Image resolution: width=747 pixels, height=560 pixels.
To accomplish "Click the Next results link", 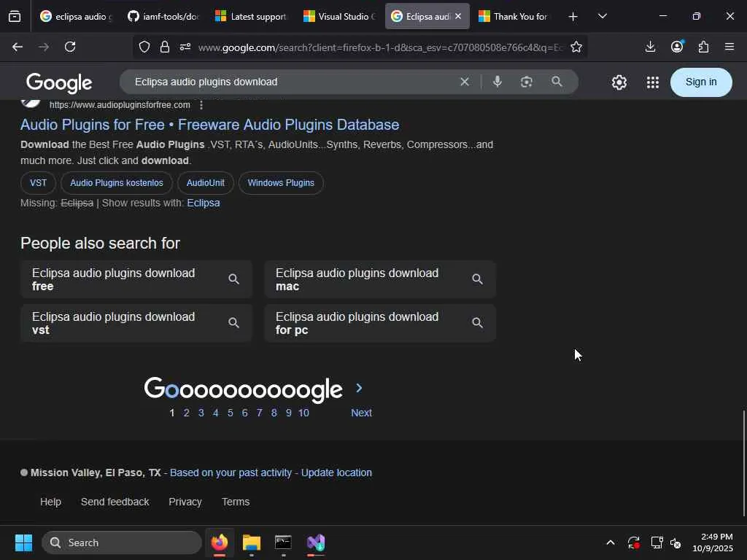I will pos(361,413).
